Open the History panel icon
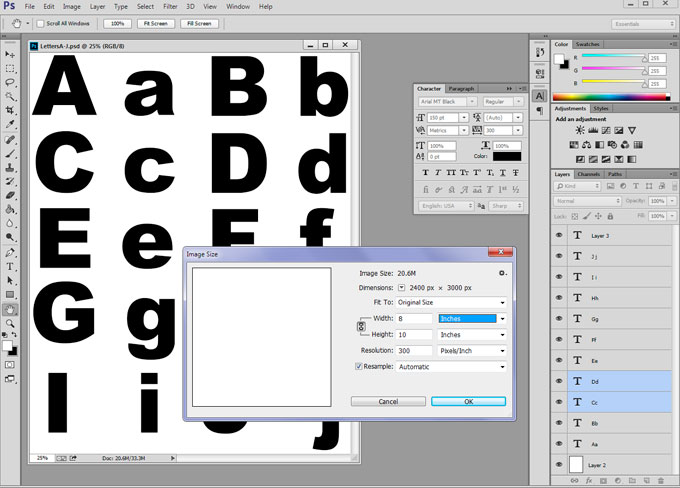Screen dimensions: 680x488 tap(539, 52)
